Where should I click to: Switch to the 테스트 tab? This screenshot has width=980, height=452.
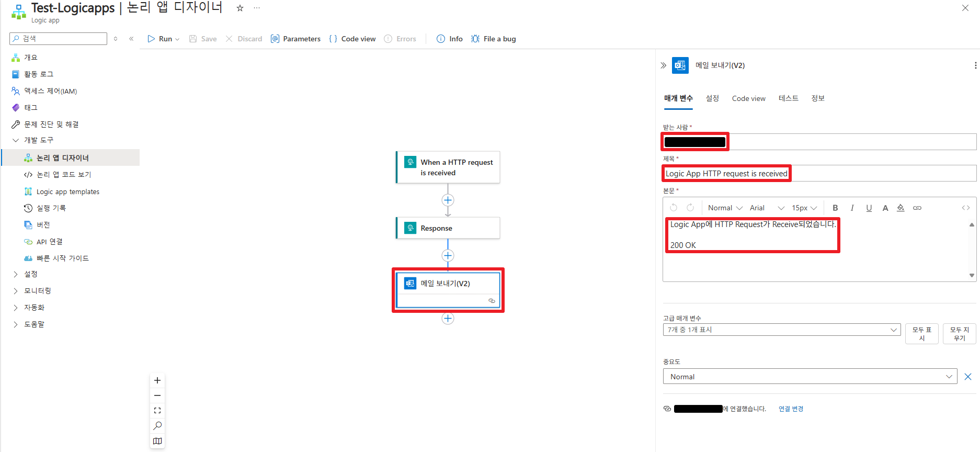point(788,98)
